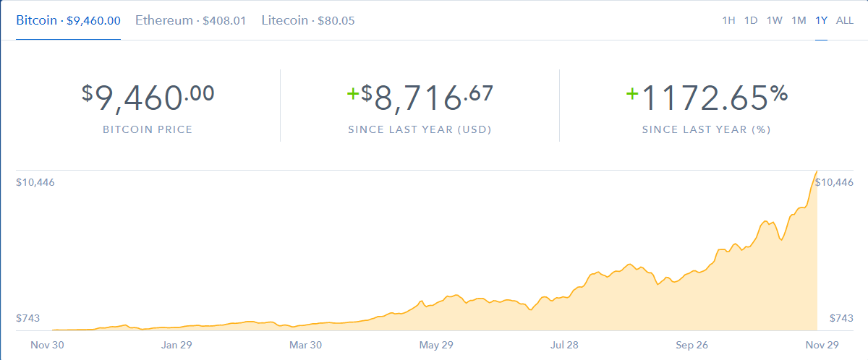
Task: Select the 1W chart period
Action: click(x=775, y=20)
